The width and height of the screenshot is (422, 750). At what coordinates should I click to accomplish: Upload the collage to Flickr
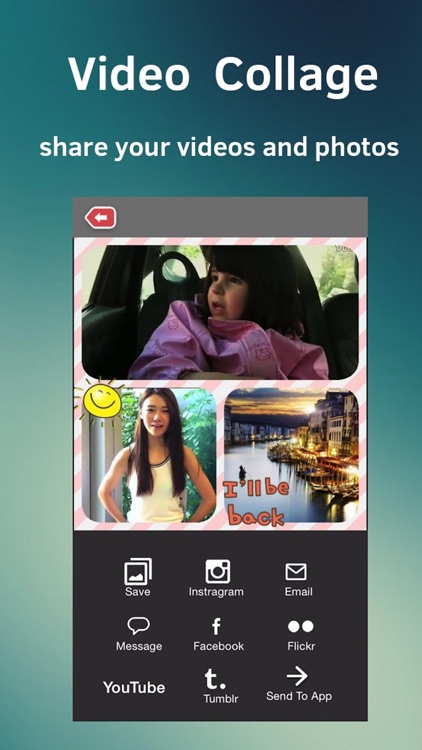point(301,634)
